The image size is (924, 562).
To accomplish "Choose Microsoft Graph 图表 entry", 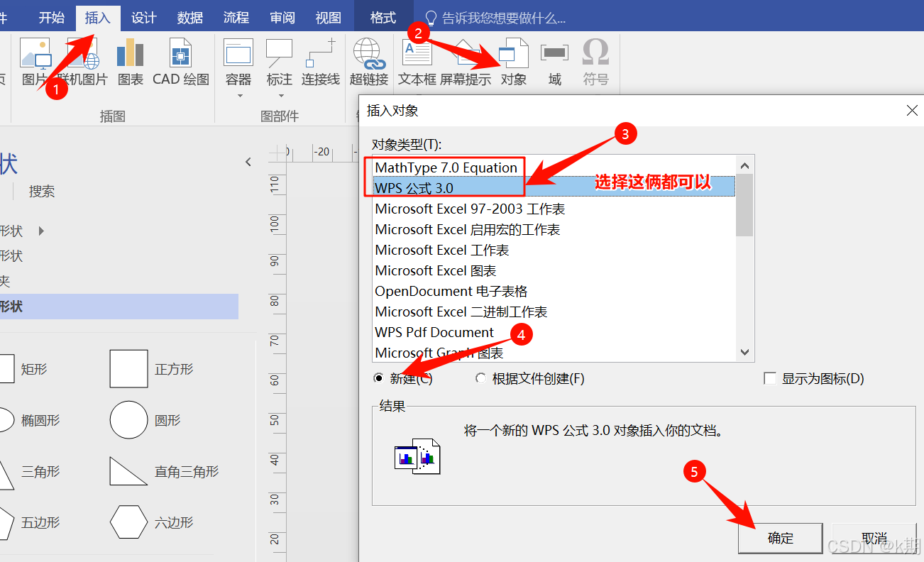I will click(x=554, y=353).
